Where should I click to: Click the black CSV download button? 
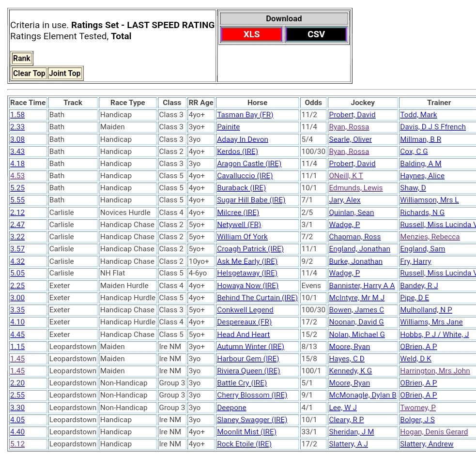316,34
